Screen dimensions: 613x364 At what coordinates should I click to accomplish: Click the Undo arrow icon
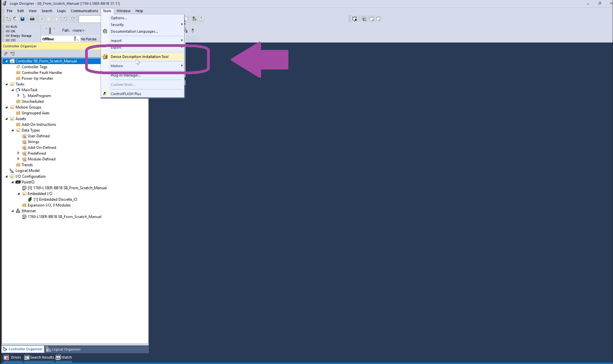coord(65,19)
